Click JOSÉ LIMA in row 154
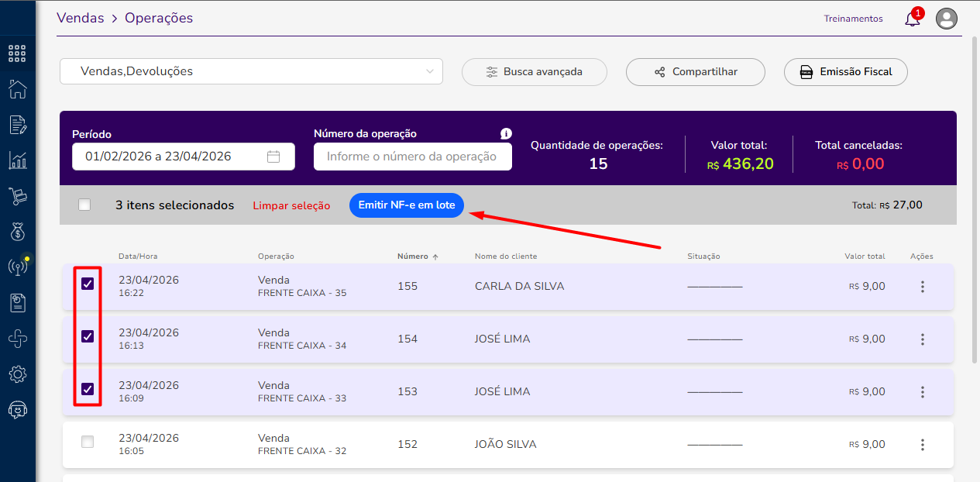The height and width of the screenshot is (482, 980). pyautogui.click(x=502, y=339)
